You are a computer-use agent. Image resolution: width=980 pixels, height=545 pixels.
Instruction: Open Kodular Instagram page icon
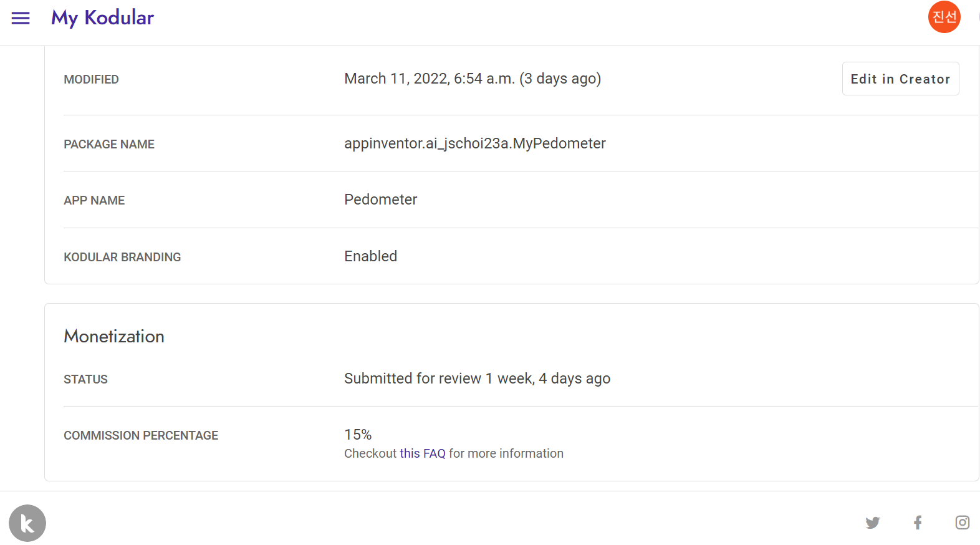[x=962, y=523]
